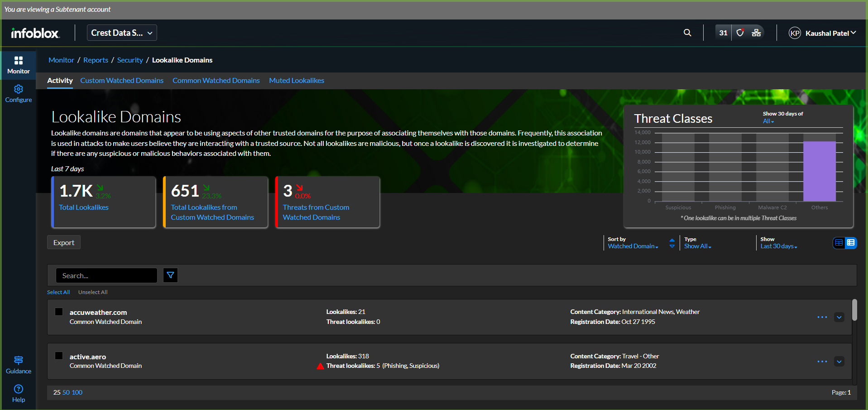Open the Show Last 30 days dropdown

point(779,246)
